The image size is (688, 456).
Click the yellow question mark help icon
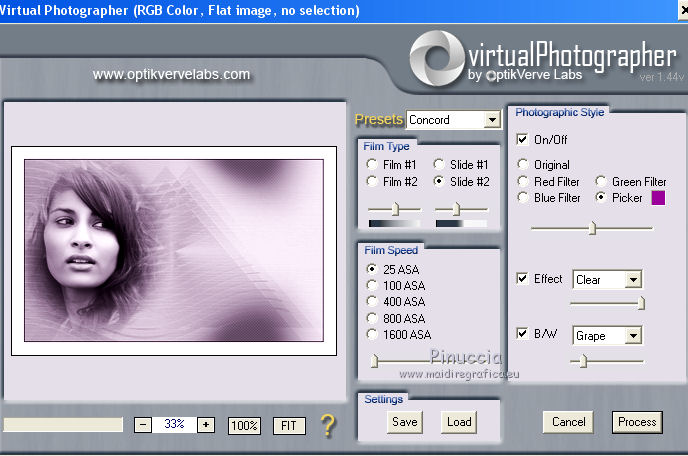pyautogui.click(x=328, y=425)
